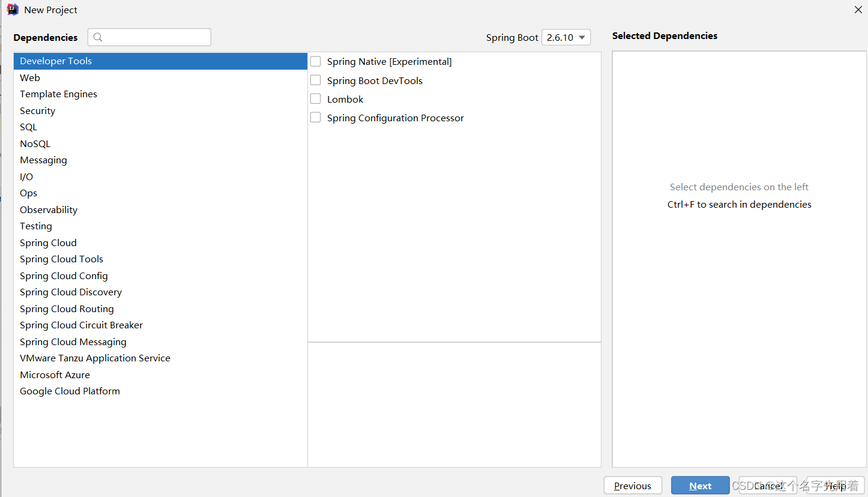
Task: Check the Spring Boot DevTools box
Action: click(315, 80)
